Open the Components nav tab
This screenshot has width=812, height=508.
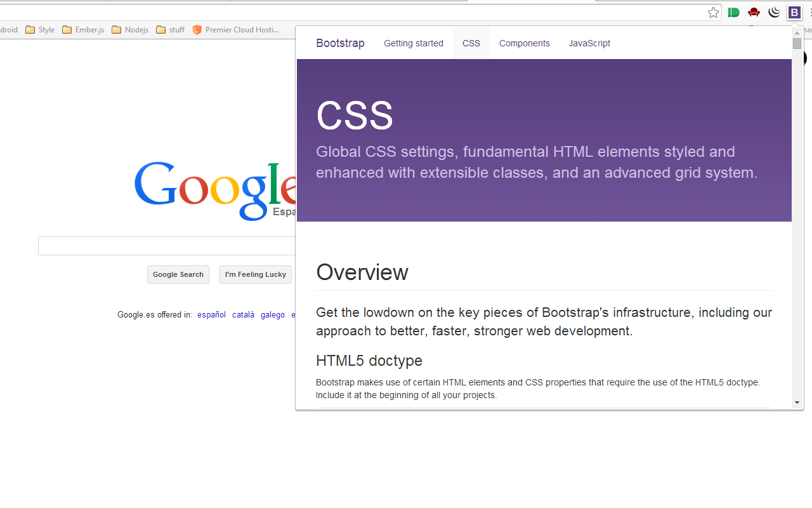click(525, 43)
